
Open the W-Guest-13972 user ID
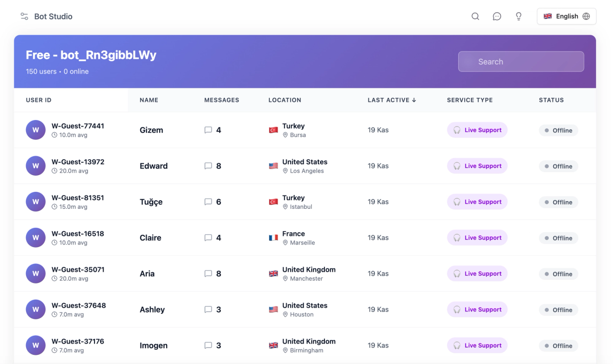click(x=78, y=161)
